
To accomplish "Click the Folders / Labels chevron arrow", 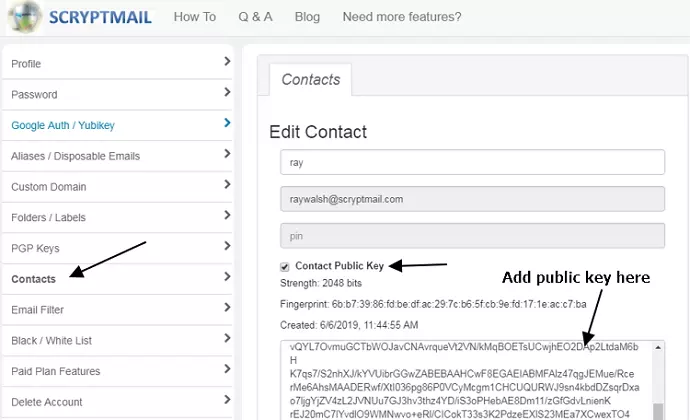I will 227,217.
